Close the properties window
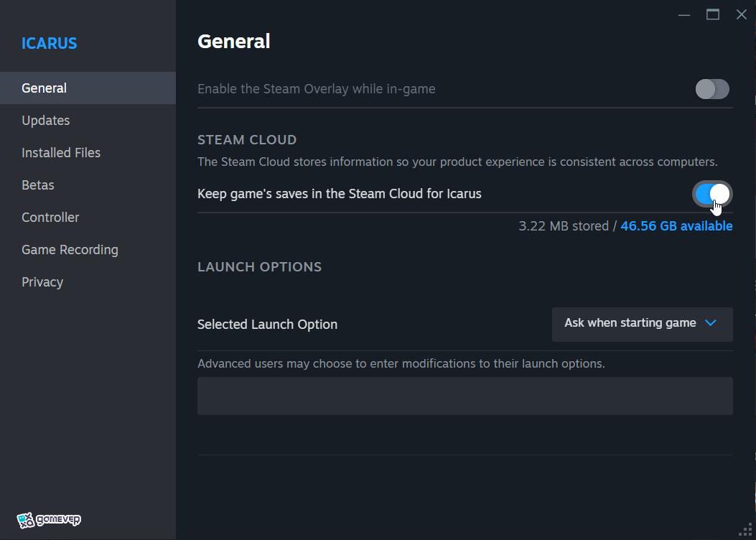 (742, 15)
